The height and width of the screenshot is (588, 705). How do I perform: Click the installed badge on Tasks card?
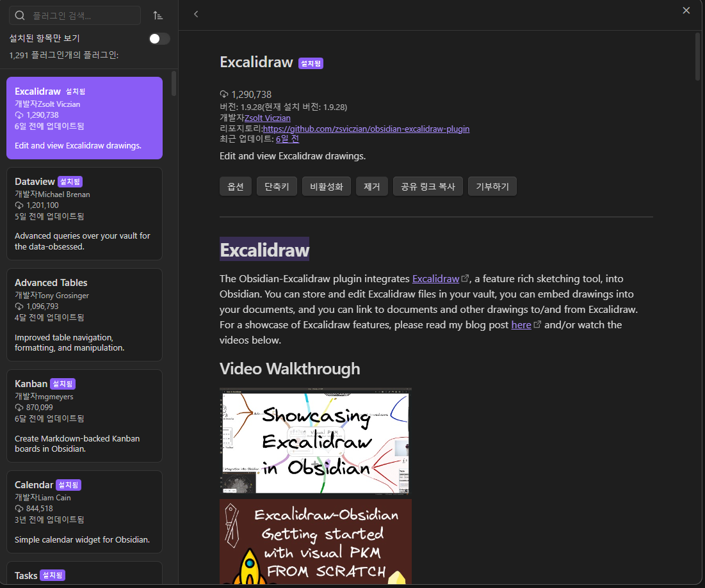[53, 575]
